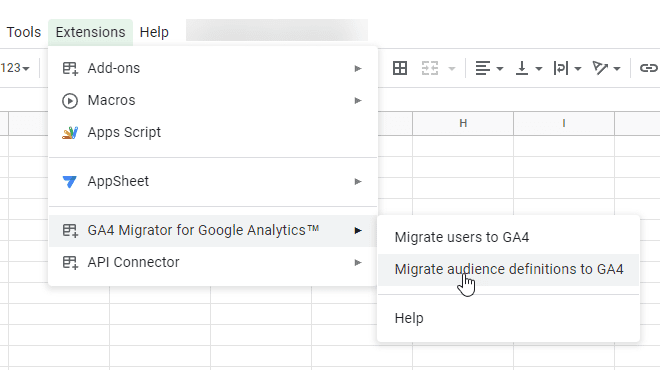This screenshot has height=370, width=660.
Task: Click the Insert link toolbar icon
Action: pyautogui.click(x=649, y=68)
